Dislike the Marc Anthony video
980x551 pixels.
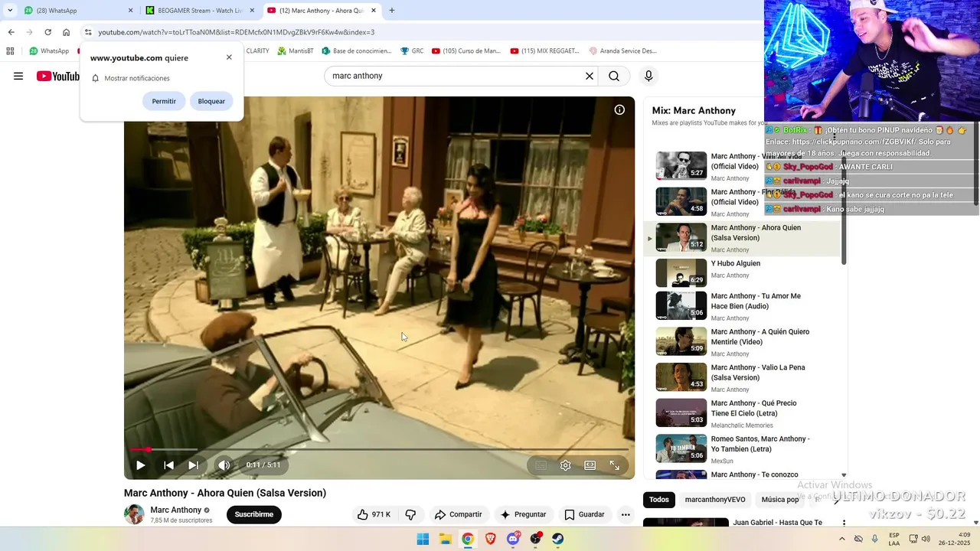[x=410, y=514]
